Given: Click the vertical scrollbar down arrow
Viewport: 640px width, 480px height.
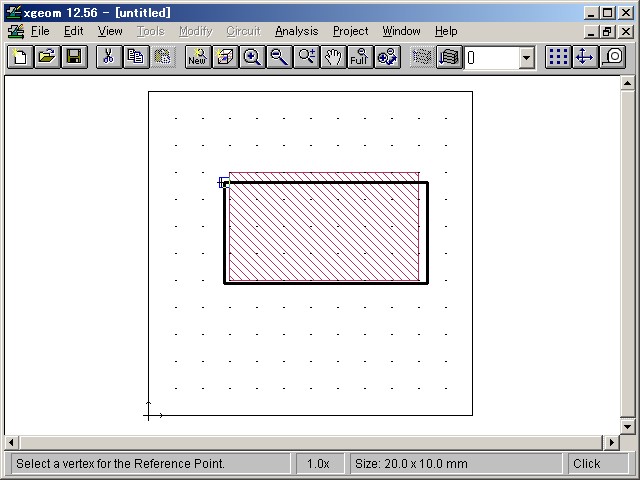Looking at the screenshot, I should (x=627, y=427).
